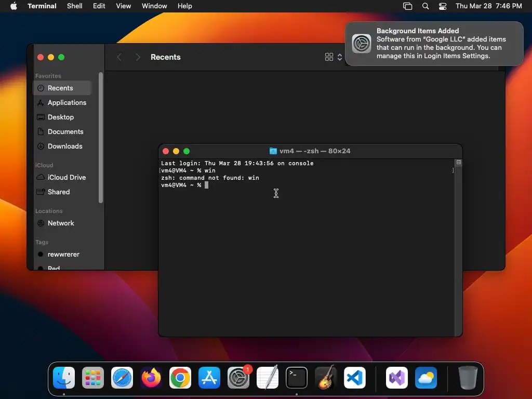Viewport: 532px width, 399px height.
Task: Open System Settings with badge in Dock
Action: [238, 378]
